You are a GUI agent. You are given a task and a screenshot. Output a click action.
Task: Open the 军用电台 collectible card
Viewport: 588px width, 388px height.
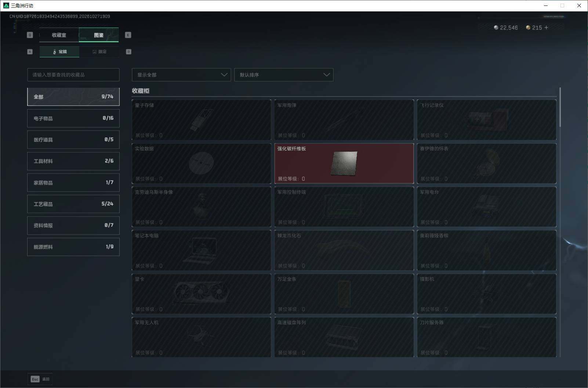[x=487, y=207]
